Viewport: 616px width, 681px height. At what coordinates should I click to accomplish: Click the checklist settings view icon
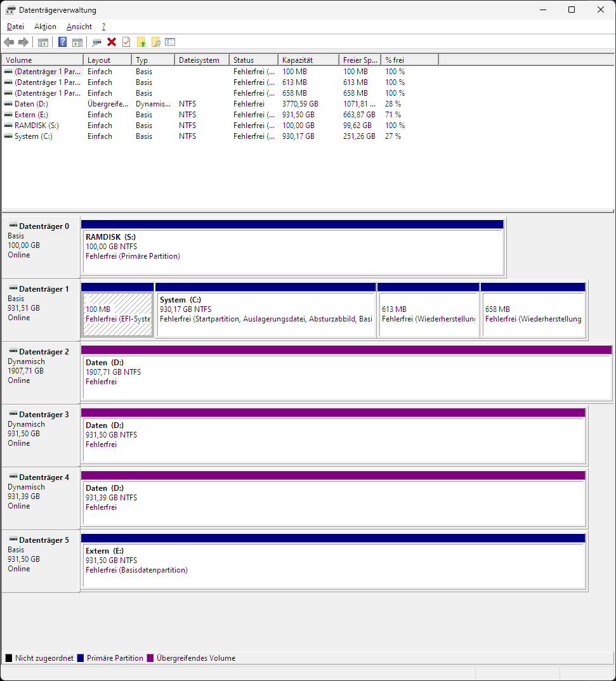[x=170, y=42]
